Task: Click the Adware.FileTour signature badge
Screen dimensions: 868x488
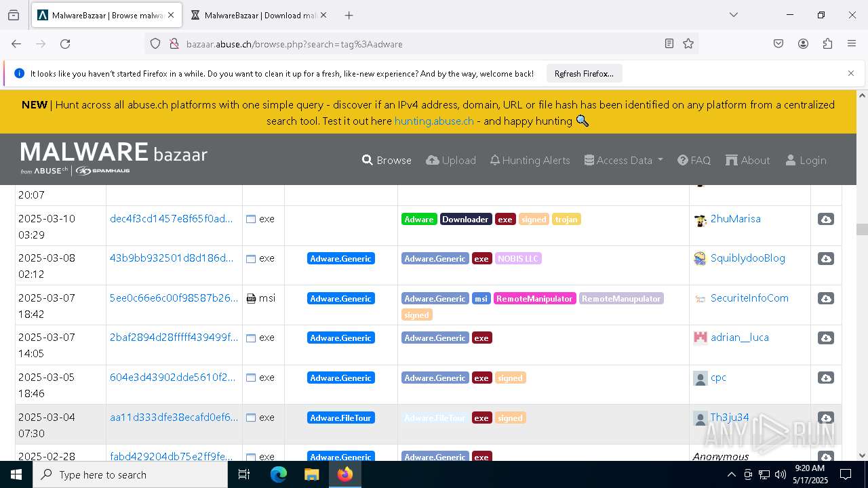Action: (340, 418)
